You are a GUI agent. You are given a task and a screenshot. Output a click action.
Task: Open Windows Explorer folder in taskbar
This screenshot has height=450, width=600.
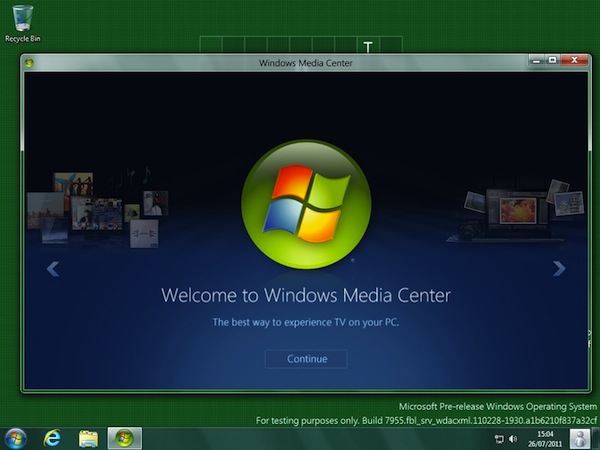point(88,438)
